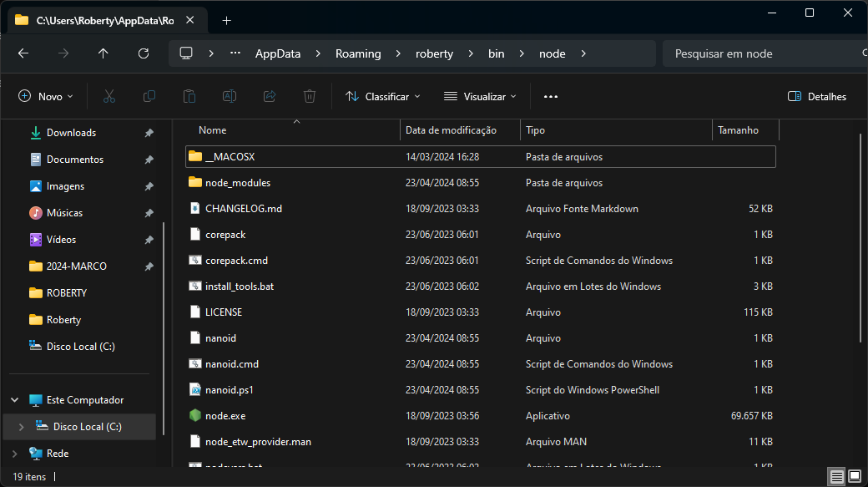868x487 pixels.
Task: Select the node.exe application file
Action: pyautogui.click(x=225, y=415)
